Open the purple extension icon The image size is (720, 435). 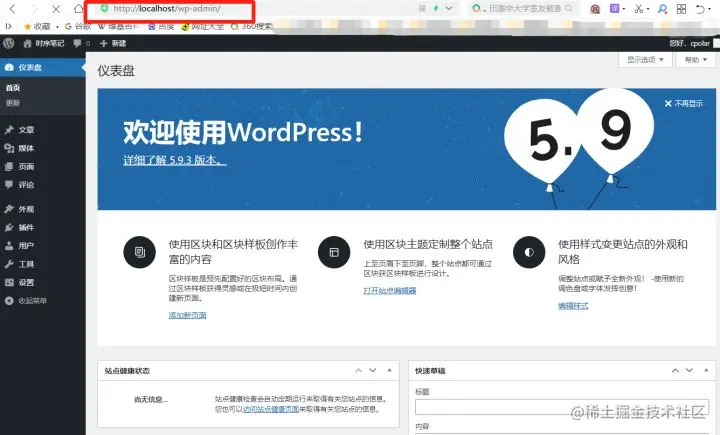(x=614, y=8)
